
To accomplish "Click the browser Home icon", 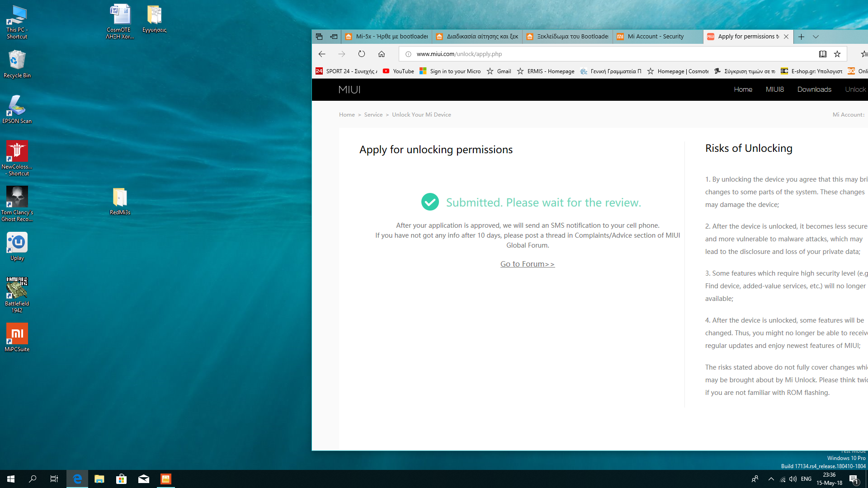I will tap(382, 54).
